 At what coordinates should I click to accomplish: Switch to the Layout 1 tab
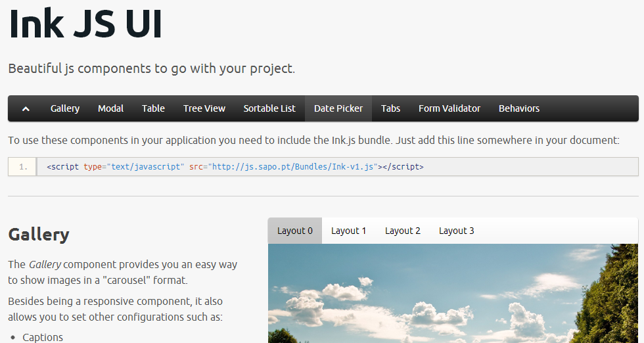349,231
